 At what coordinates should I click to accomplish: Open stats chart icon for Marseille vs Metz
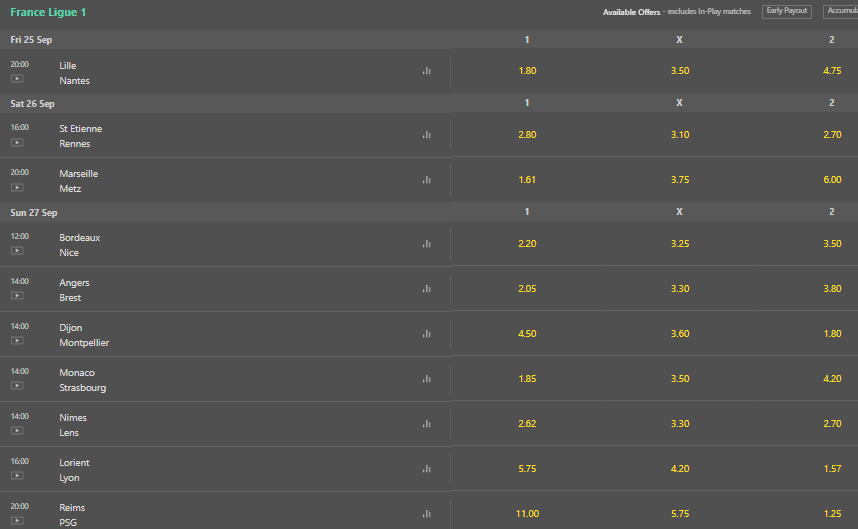427,180
